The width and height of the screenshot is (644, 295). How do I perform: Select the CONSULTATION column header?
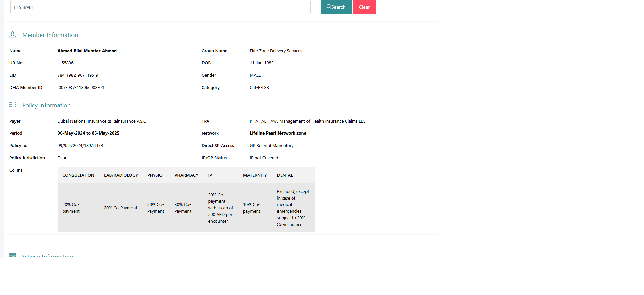pos(78,175)
